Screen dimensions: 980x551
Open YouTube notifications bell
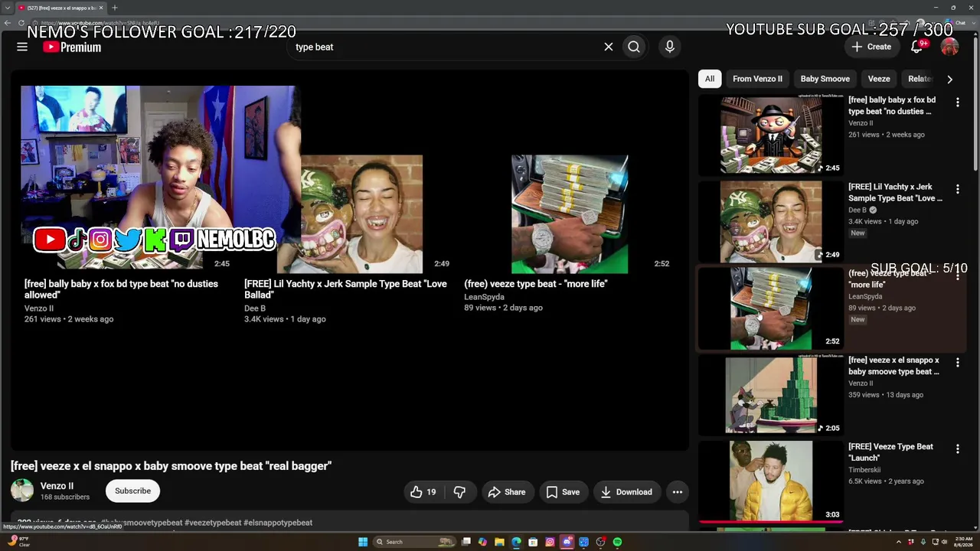pyautogui.click(x=916, y=47)
